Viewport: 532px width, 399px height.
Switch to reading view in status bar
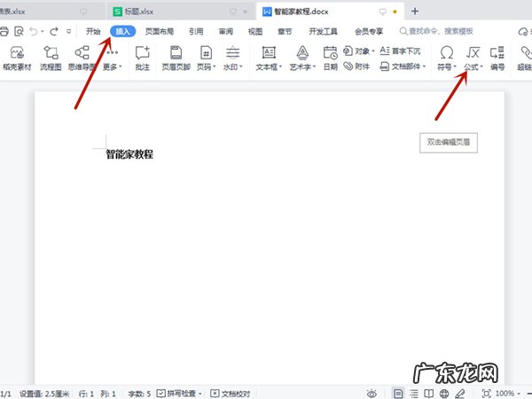[x=429, y=394]
